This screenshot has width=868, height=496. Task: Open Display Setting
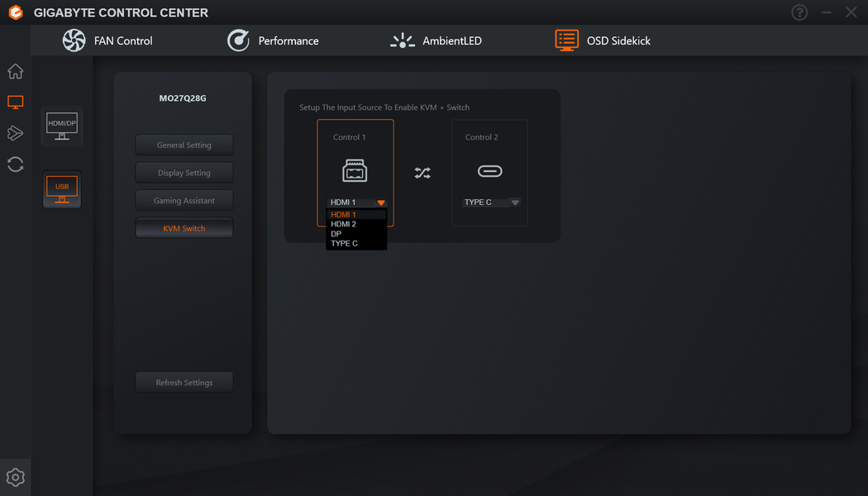(x=184, y=173)
